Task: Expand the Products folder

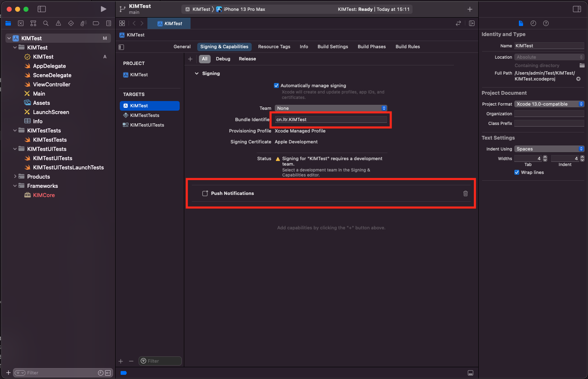Action: pos(15,177)
